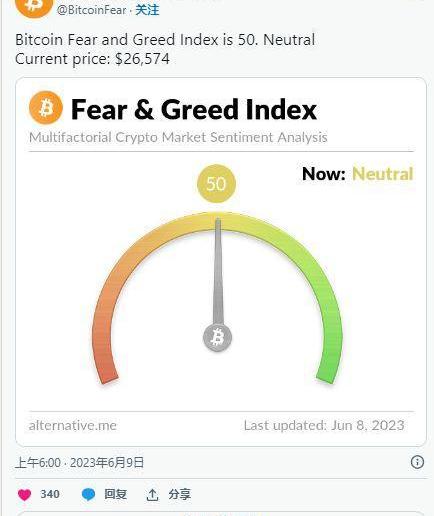The image size is (434, 516).
Task: Click the 关注 follow link
Action: (x=147, y=10)
